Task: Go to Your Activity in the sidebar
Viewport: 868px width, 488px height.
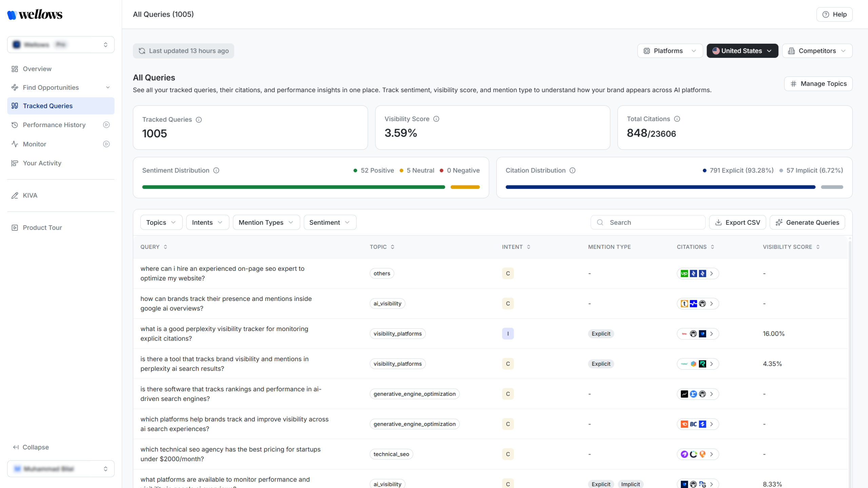Action: tap(42, 163)
